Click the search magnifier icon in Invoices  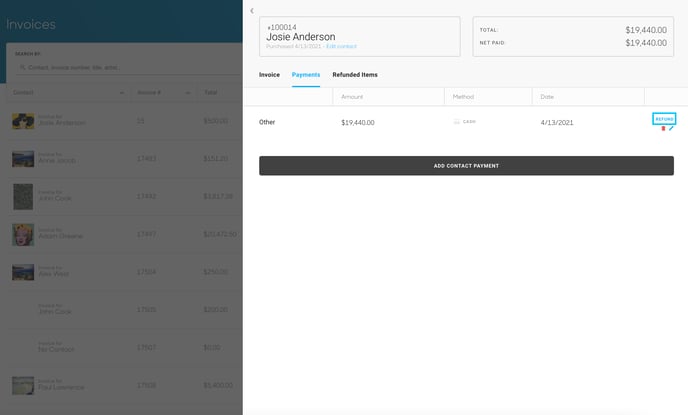[x=22, y=67]
